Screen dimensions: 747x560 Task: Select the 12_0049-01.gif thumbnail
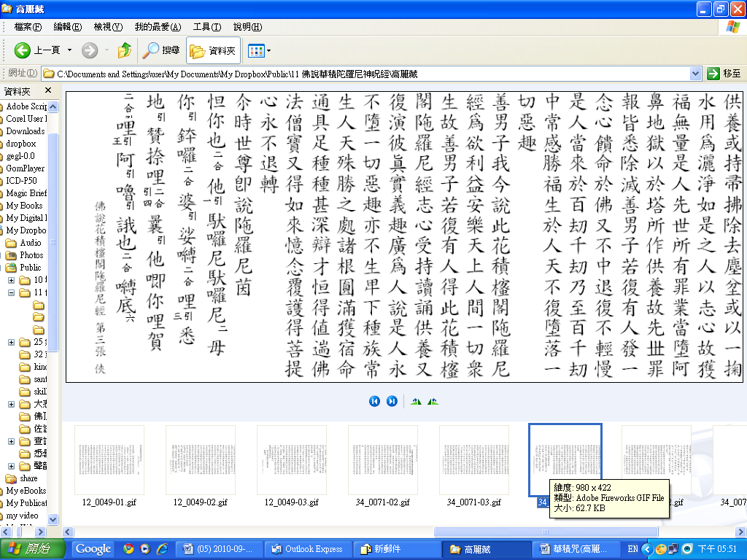(x=109, y=462)
